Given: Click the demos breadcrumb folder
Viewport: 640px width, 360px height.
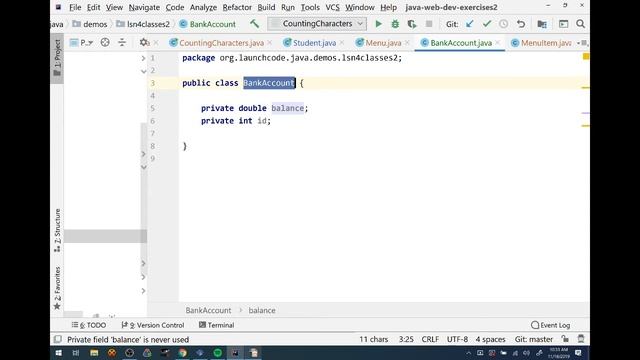Looking at the screenshot, I should pyautogui.click(x=90, y=24).
